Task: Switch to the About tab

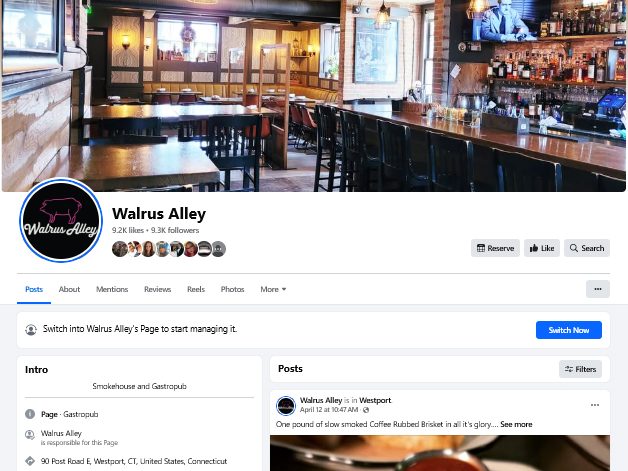Action: point(69,289)
